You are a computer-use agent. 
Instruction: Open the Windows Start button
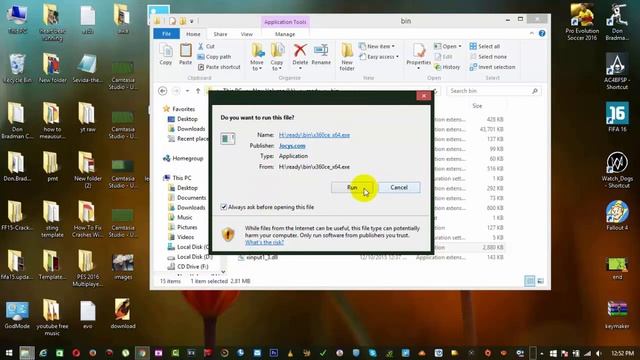(x=9, y=353)
